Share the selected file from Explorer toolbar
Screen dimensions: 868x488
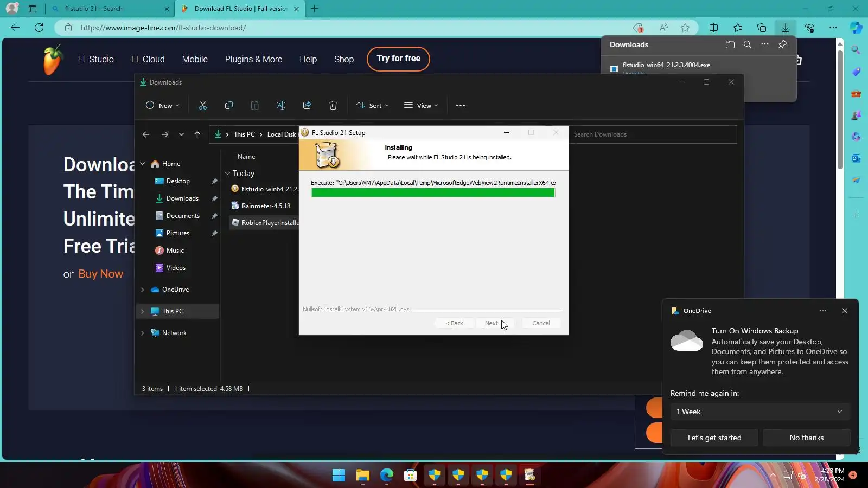click(307, 106)
